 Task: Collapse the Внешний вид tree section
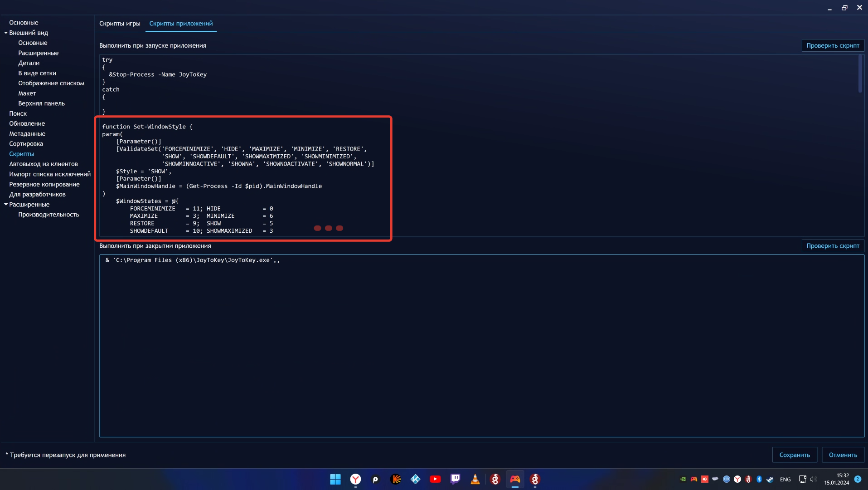[x=6, y=33]
